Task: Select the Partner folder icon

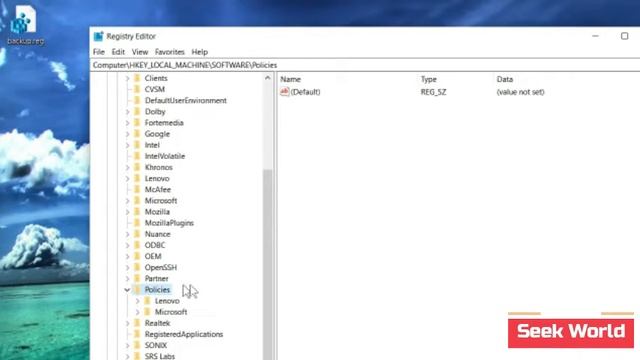Action: click(x=137, y=278)
